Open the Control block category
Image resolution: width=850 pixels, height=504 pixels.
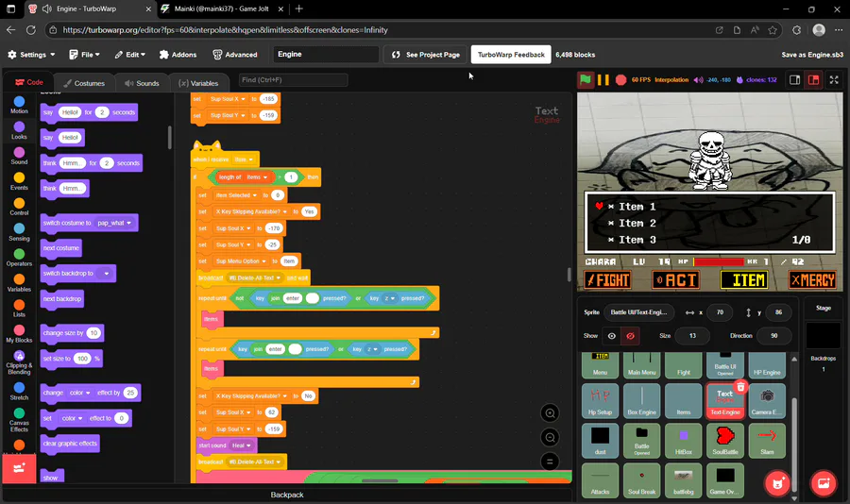pos(19,207)
